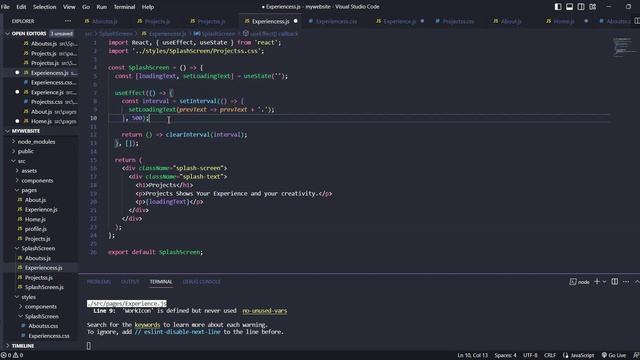Open the terminal launch profile dropdown arrow
This screenshot has width=640, height=360.
click(604, 282)
